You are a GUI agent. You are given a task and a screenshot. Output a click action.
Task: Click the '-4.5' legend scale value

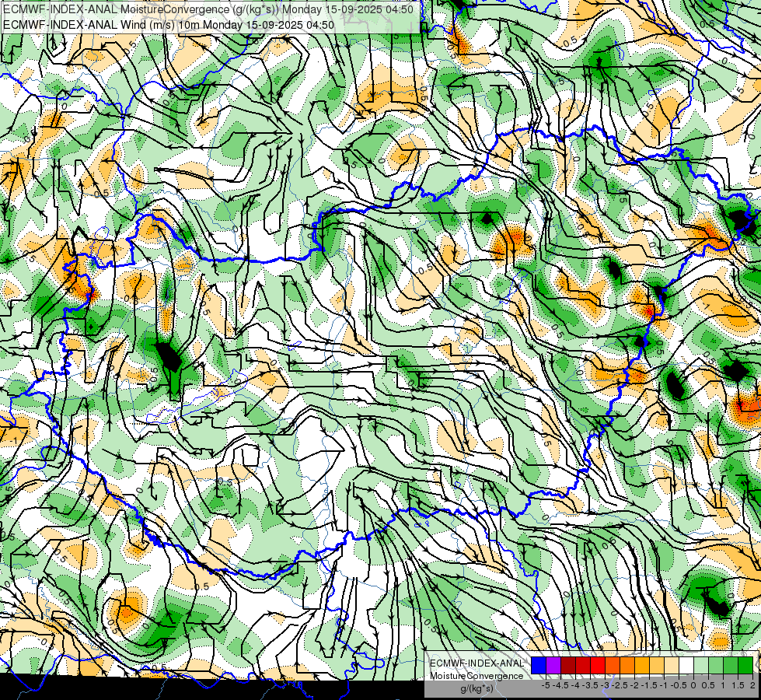tap(561, 685)
